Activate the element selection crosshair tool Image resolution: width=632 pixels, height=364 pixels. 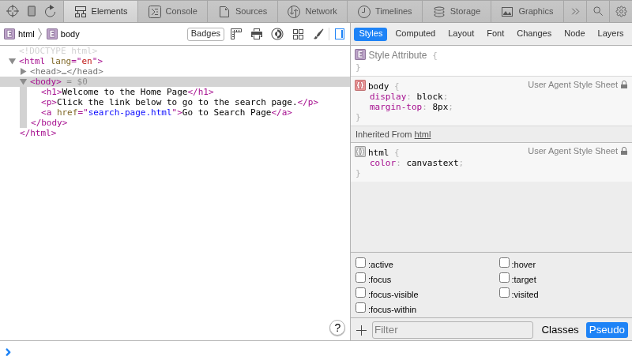[x=13, y=11]
